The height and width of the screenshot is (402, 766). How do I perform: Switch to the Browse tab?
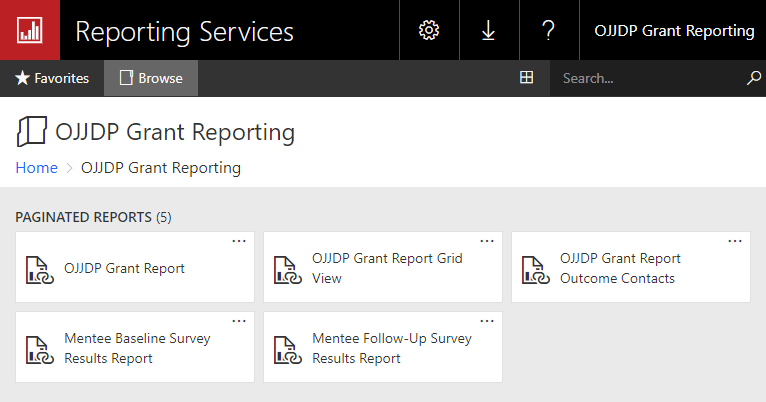tap(151, 78)
